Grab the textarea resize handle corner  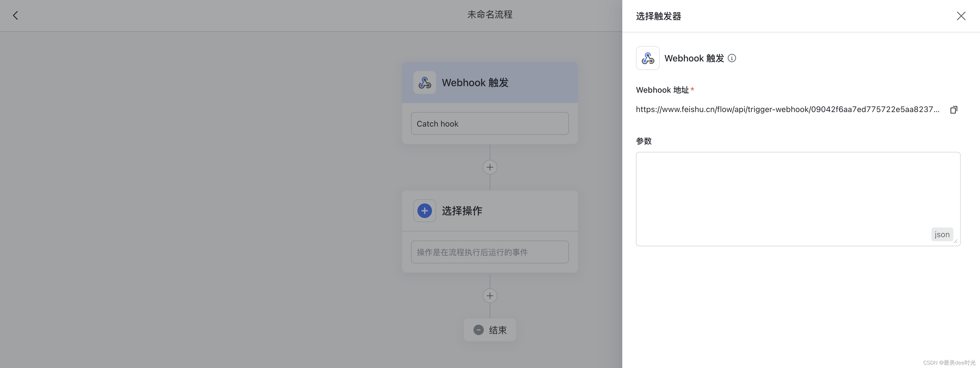point(955,241)
